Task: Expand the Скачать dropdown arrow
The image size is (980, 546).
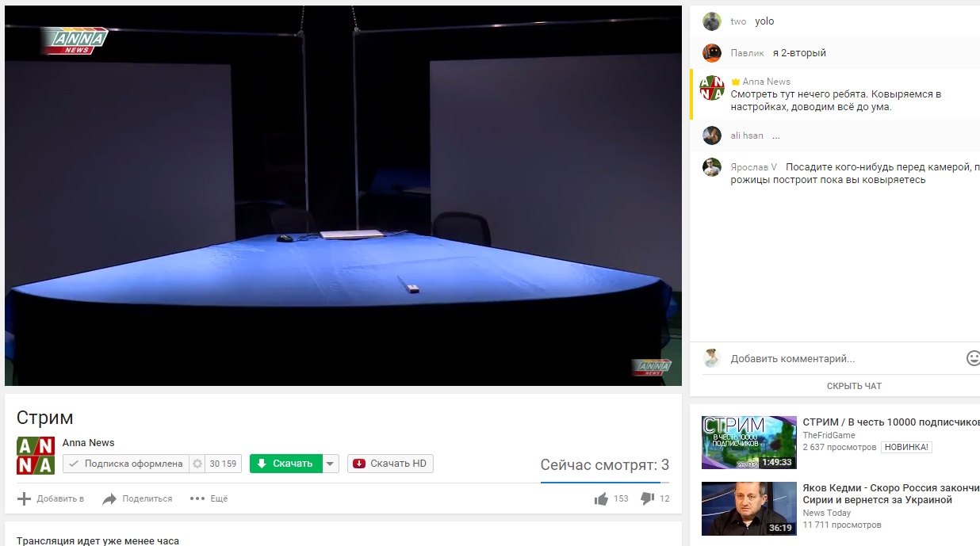Action: click(x=331, y=464)
